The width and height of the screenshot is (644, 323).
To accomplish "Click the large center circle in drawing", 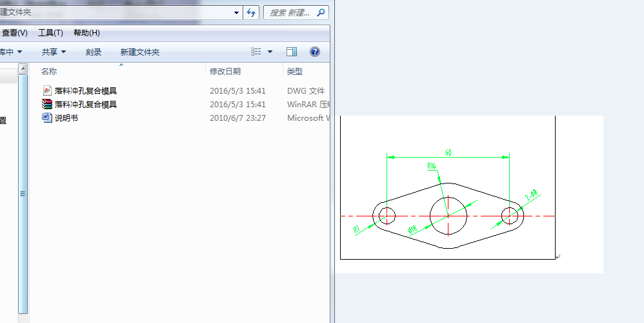I will (448, 216).
